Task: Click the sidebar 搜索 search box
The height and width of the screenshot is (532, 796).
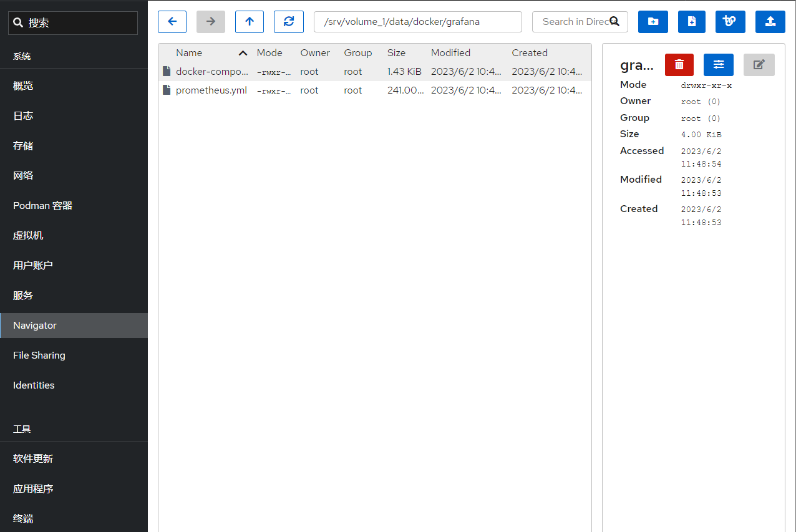Action: pyautogui.click(x=73, y=23)
